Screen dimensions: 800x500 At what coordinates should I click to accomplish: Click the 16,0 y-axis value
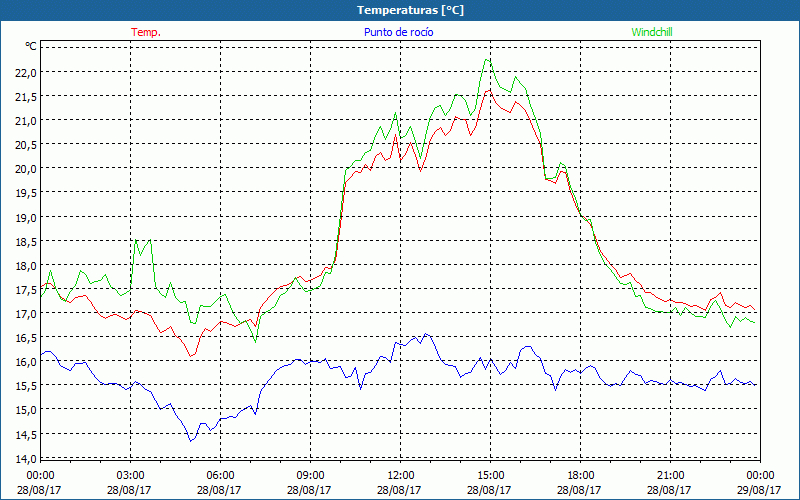[27, 361]
